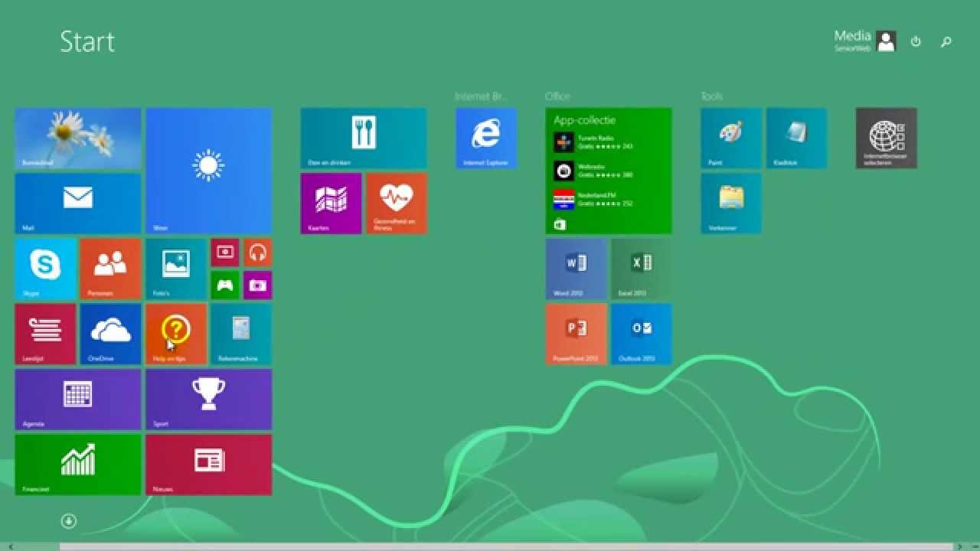Screen dimensions: 980x551
Task: Launch the Rekenmachine calculator tile
Action: pyautogui.click(x=241, y=334)
